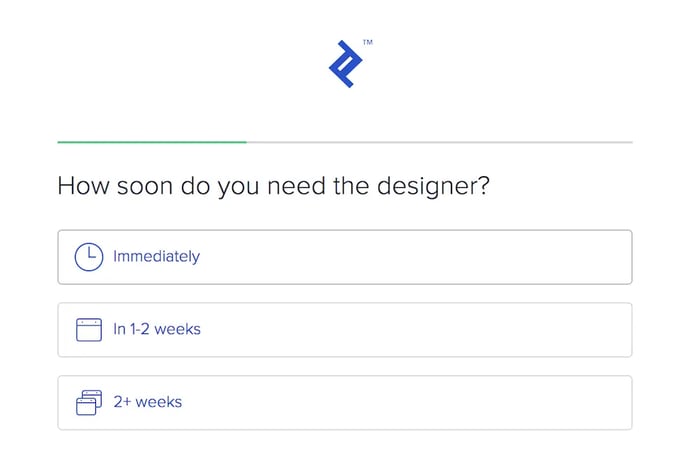Click the single window icon for 1-2 weeks
This screenshot has width=700, height=459.
[89, 330]
